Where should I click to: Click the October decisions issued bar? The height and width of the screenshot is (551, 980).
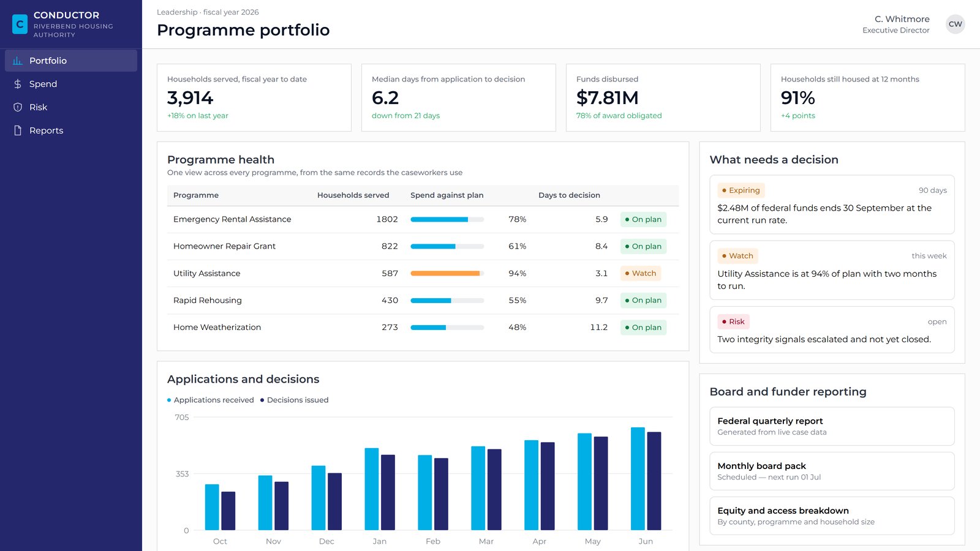point(228,511)
